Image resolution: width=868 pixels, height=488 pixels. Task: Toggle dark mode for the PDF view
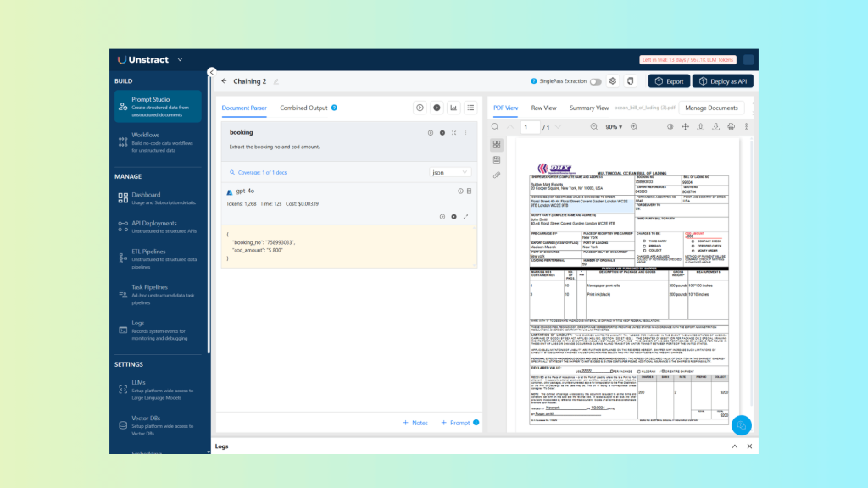click(x=670, y=126)
